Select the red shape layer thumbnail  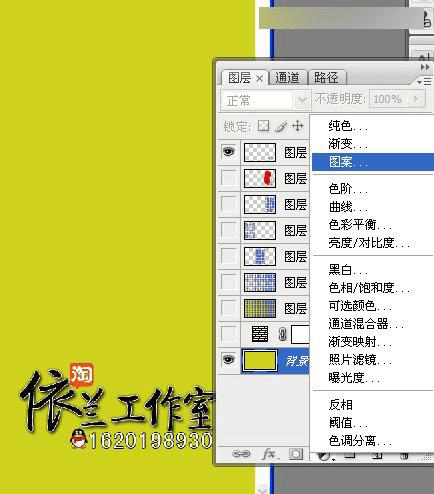click(260, 178)
